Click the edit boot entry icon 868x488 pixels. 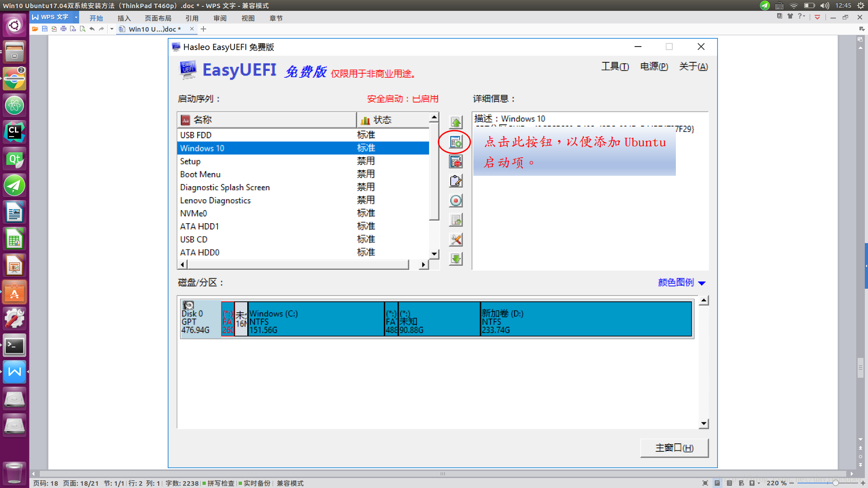tap(456, 181)
